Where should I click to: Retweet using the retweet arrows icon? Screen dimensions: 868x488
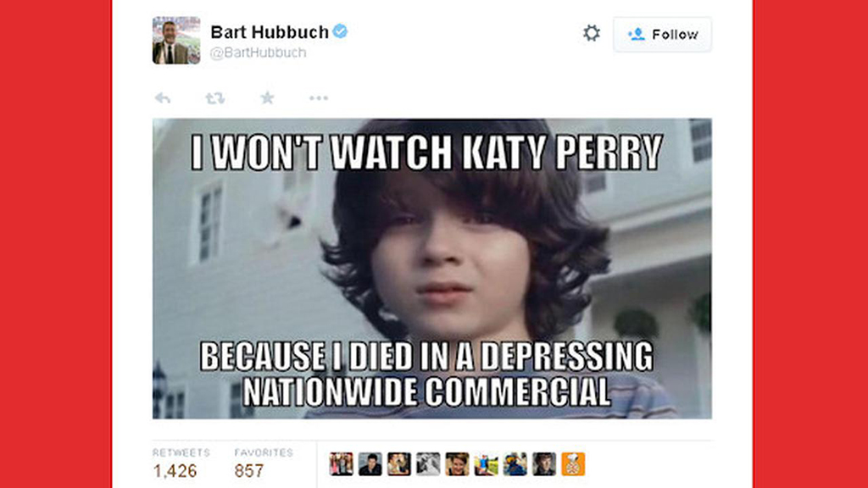(x=214, y=98)
